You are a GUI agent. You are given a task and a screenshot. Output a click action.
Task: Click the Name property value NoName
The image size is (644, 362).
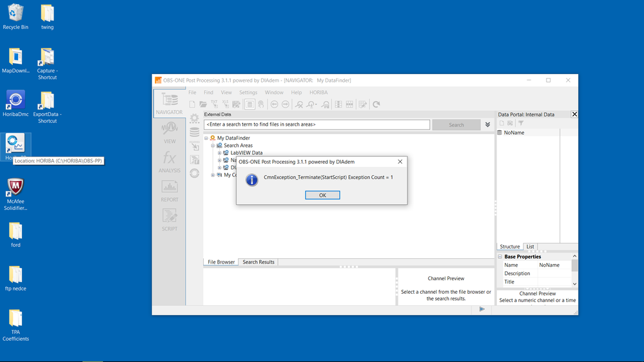coord(549,265)
